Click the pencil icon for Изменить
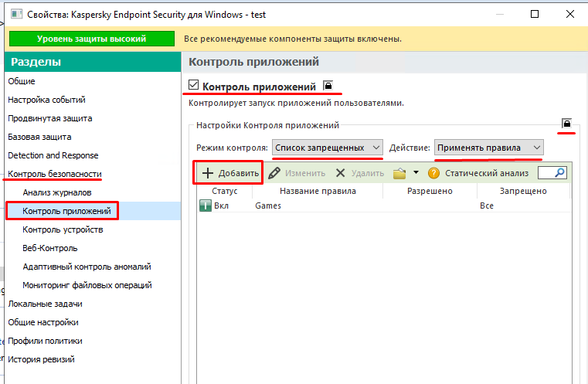 [x=274, y=173]
